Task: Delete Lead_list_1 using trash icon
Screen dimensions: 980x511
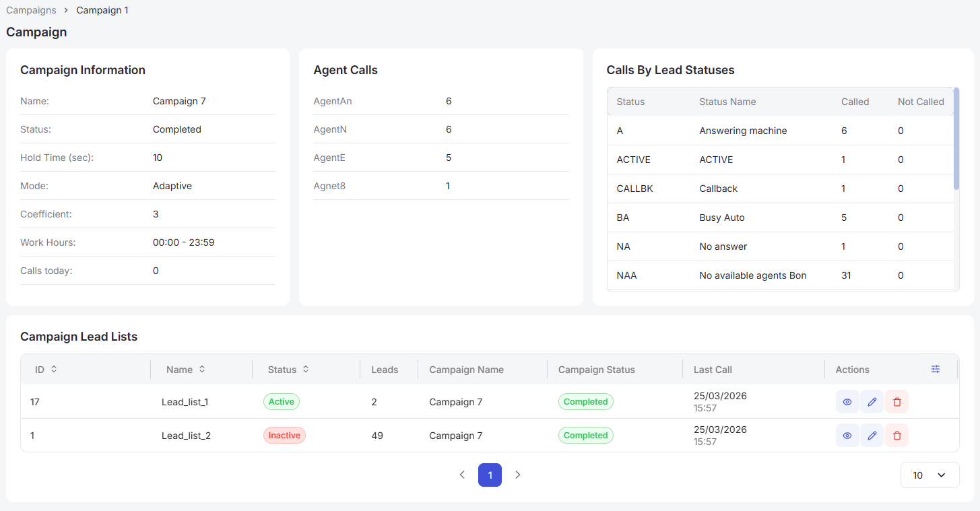Action: 897,402
